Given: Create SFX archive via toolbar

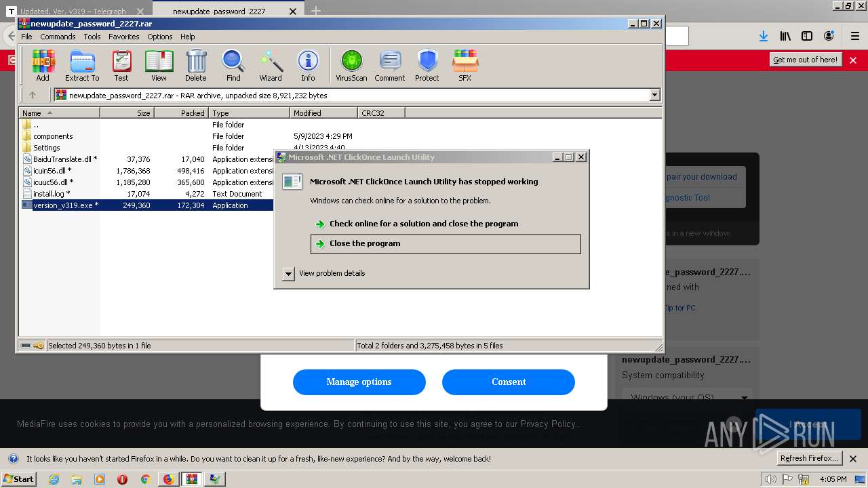Looking at the screenshot, I should [x=465, y=66].
